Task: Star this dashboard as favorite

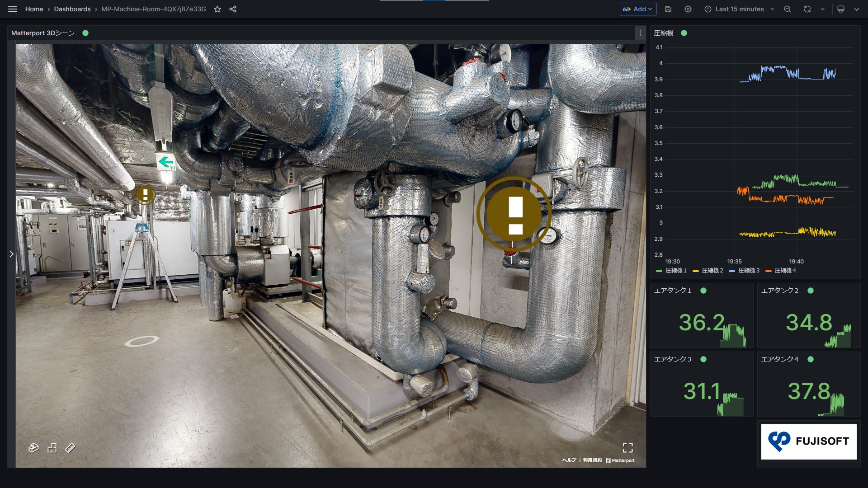Action: tap(217, 9)
